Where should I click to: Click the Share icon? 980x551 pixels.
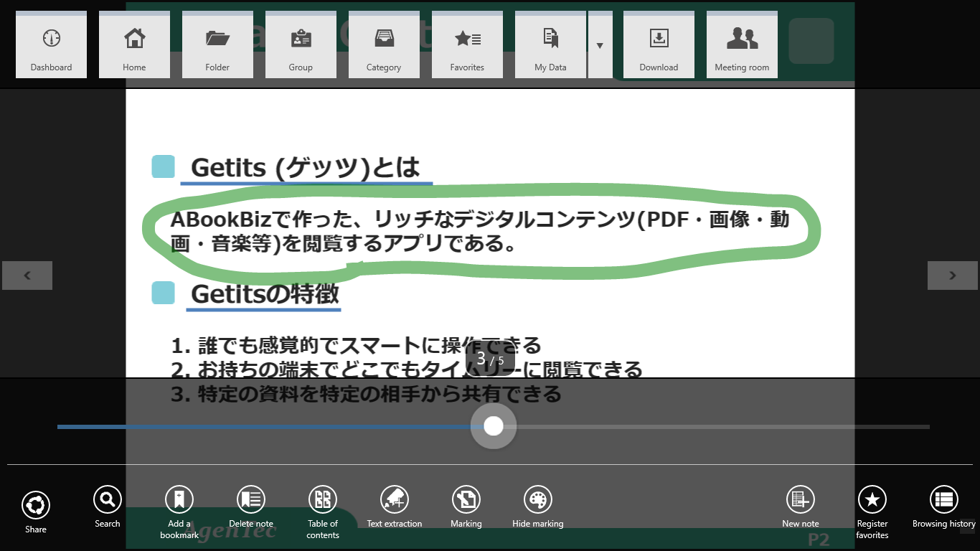point(36,505)
